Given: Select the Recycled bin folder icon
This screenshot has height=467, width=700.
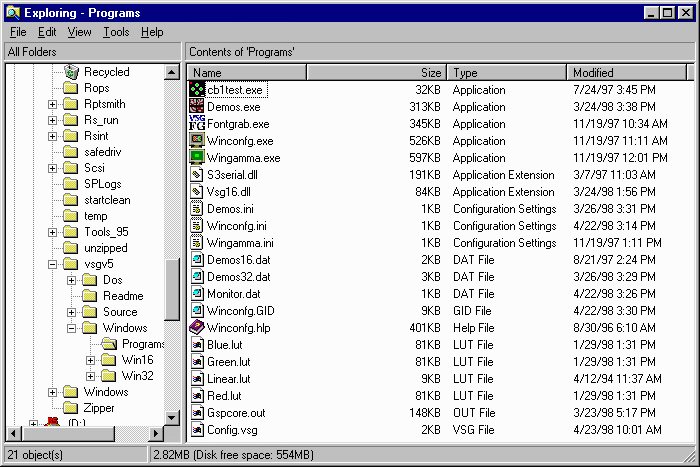Looking at the screenshot, I should pos(71,72).
